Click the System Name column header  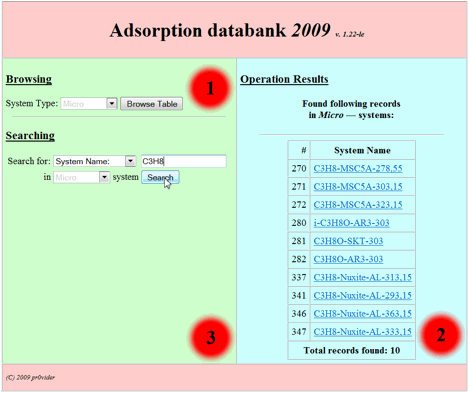pos(362,150)
